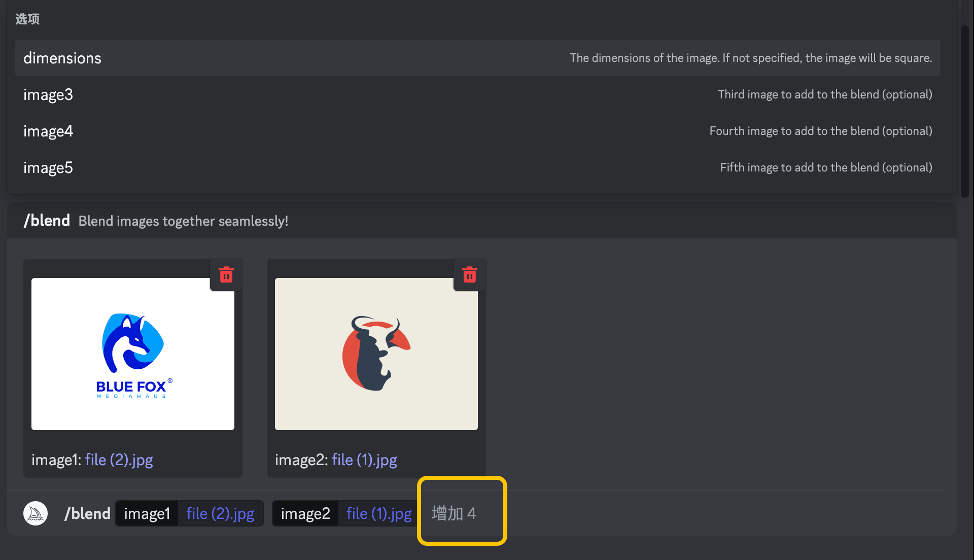Click the /blend command name in input bar
Viewport: 974px width, 560px height.
click(87, 513)
